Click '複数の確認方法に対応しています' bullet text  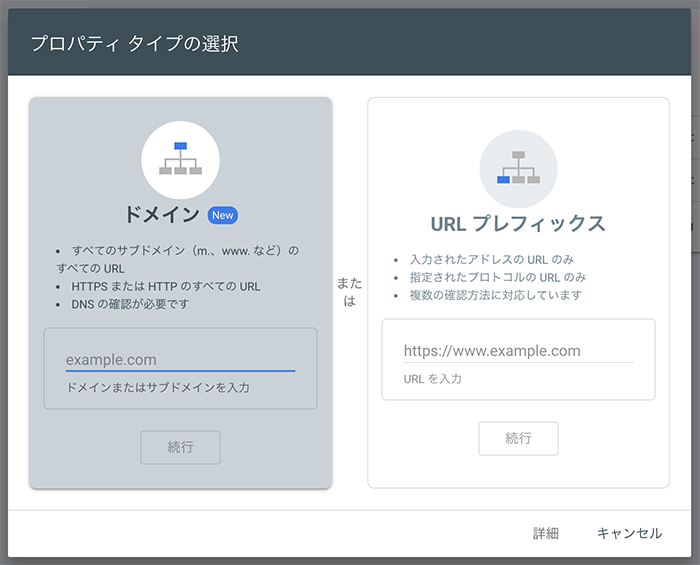pos(496,295)
